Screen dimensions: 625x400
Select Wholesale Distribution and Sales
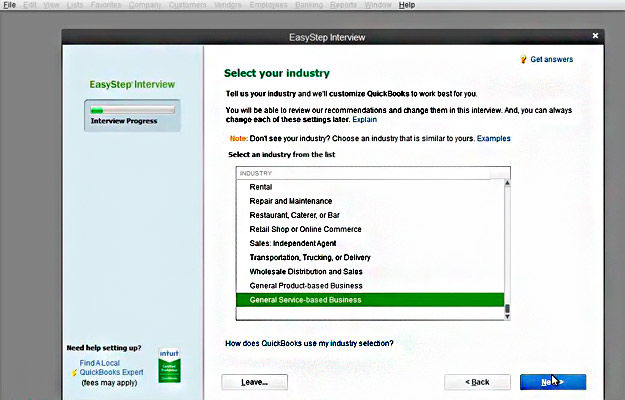(x=370, y=272)
